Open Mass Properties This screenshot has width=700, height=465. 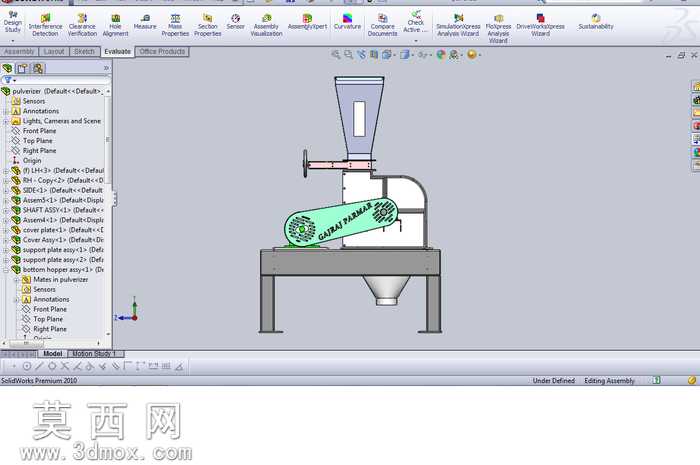[x=175, y=25]
